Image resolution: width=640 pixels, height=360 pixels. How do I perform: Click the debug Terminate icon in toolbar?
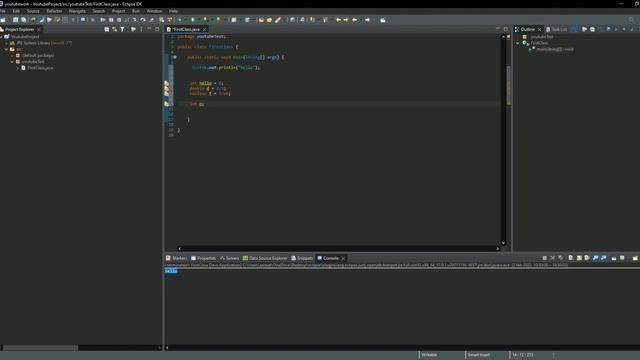[119, 20]
